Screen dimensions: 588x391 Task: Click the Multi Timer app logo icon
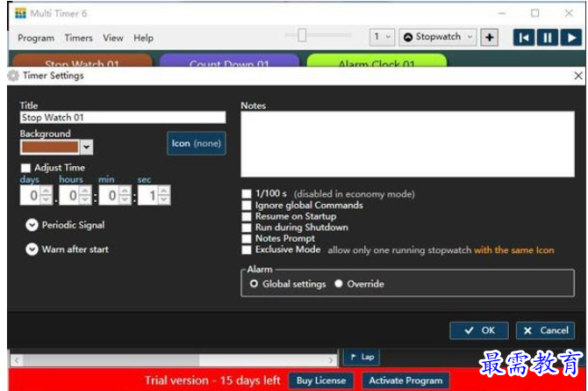click(x=21, y=13)
